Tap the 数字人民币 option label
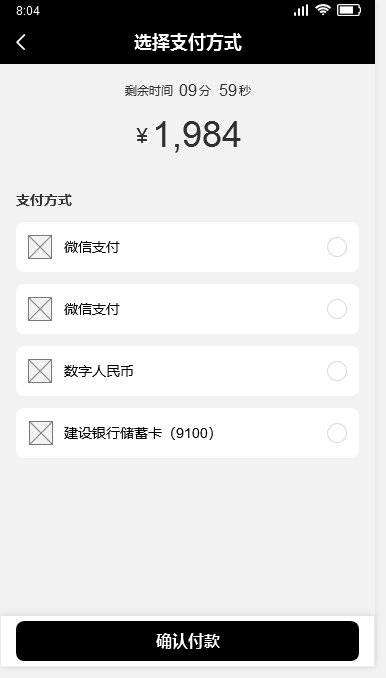The width and height of the screenshot is (386, 678). tap(99, 371)
